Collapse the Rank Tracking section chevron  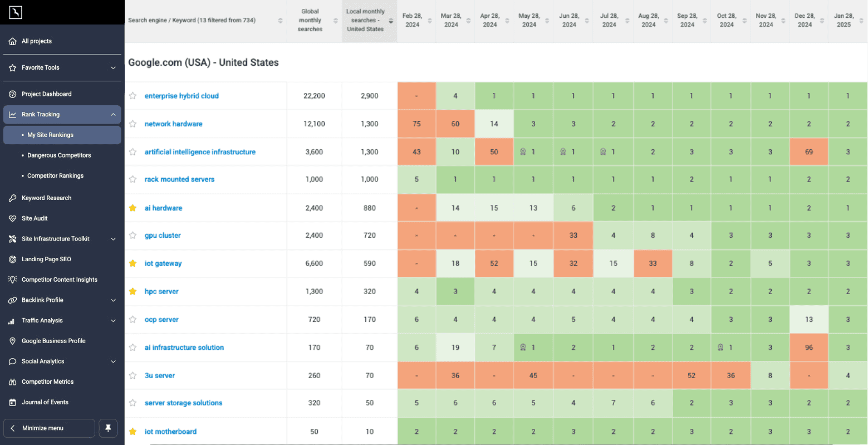point(113,115)
